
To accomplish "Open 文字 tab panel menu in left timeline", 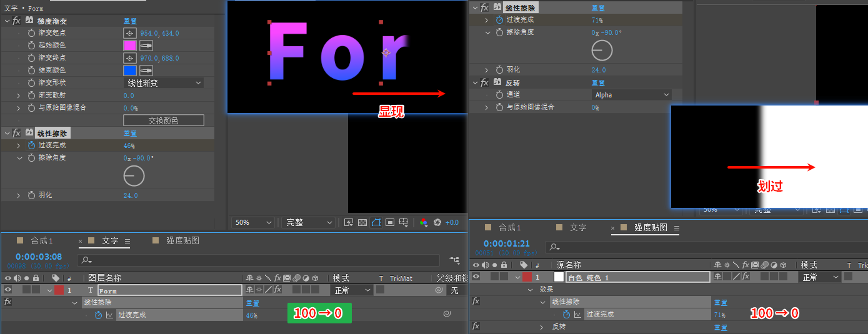I will pos(127,241).
